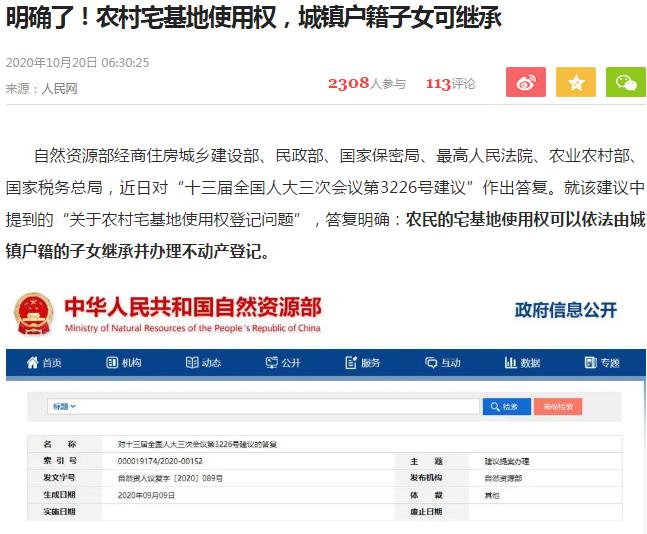This screenshot has height=534, width=647.
Task: Go to 首页 home in navigation bar
Action: tap(44, 363)
